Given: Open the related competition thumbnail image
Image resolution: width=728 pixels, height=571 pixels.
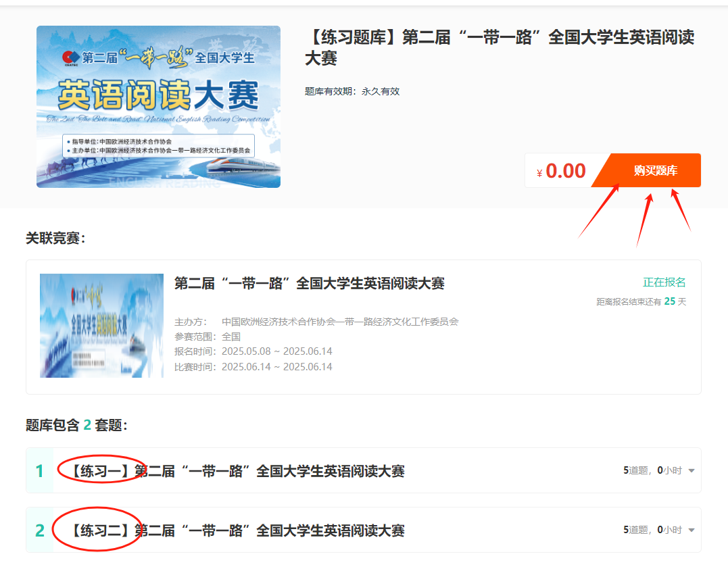Looking at the screenshot, I should point(101,326).
